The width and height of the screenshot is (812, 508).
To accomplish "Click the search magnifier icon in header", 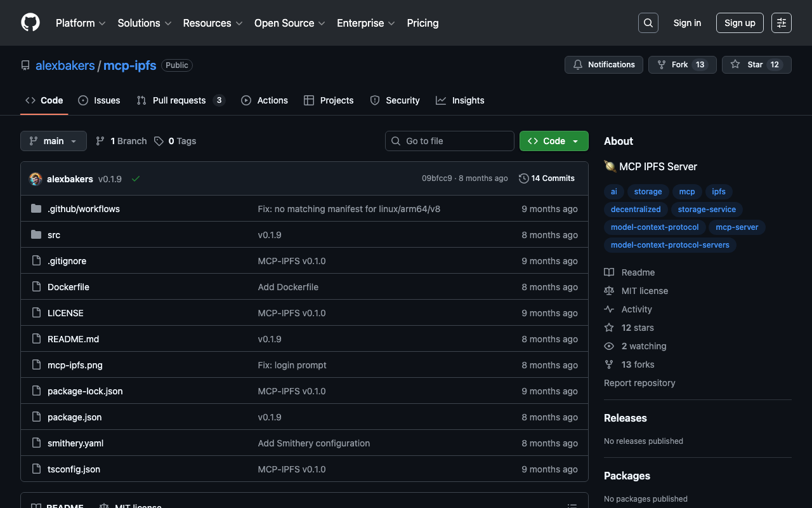I will pyautogui.click(x=648, y=23).
